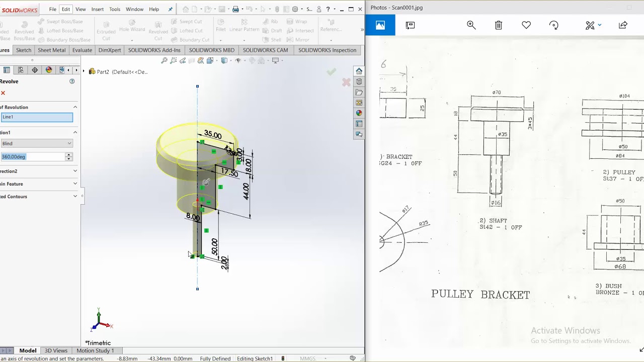
Task: Rotate the photo in Photos
Action: pyautogui.click(x=554, y=25)
